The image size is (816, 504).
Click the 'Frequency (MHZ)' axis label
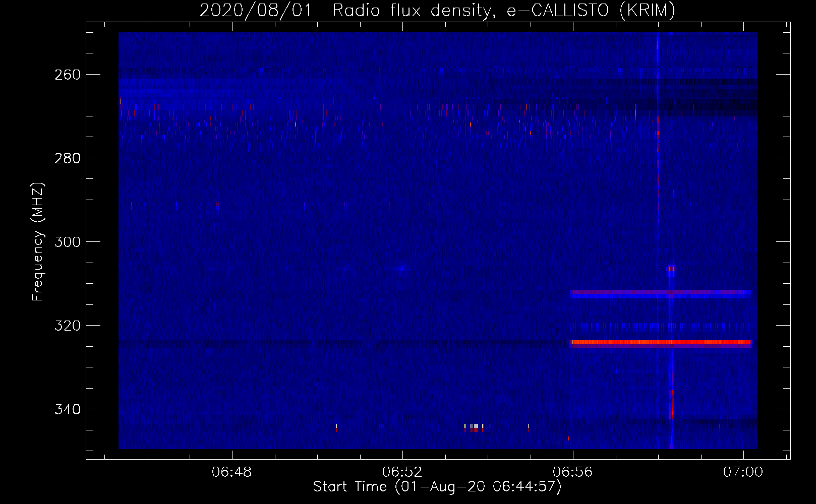coord(38,242)
